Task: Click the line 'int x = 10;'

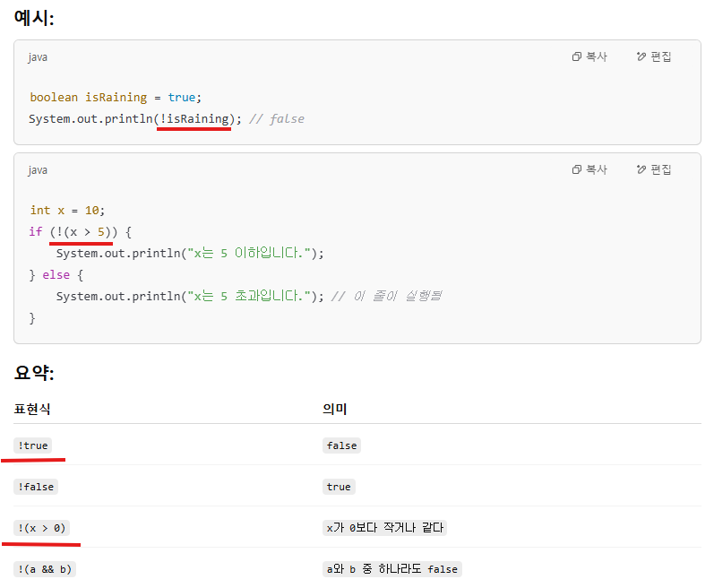Action: tap(67, 211)
